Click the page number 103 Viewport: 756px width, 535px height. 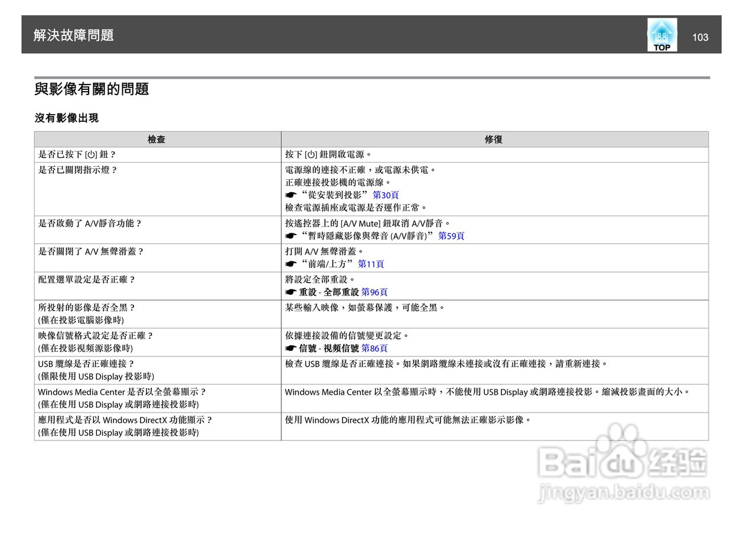(700, 37)
